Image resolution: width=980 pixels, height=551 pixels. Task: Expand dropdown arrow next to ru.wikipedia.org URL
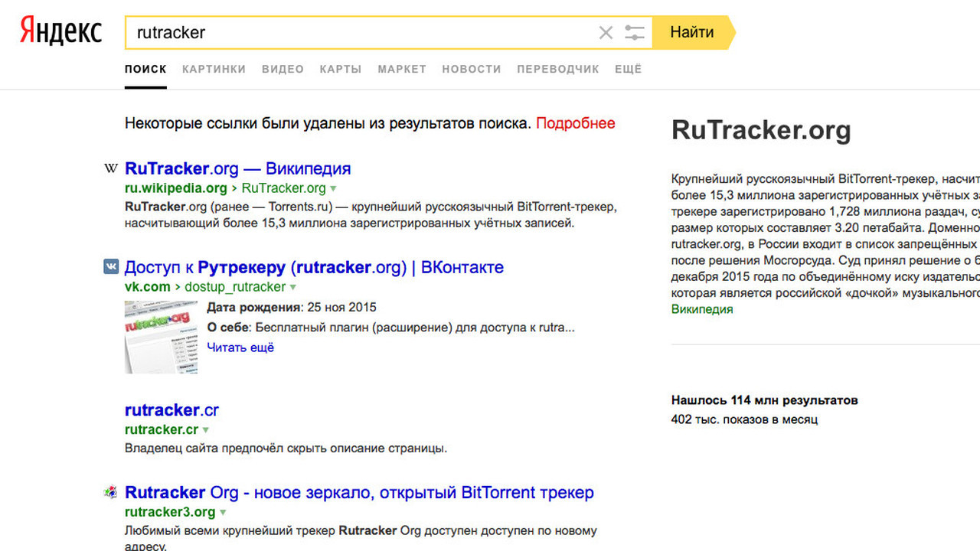click(333, 188)
